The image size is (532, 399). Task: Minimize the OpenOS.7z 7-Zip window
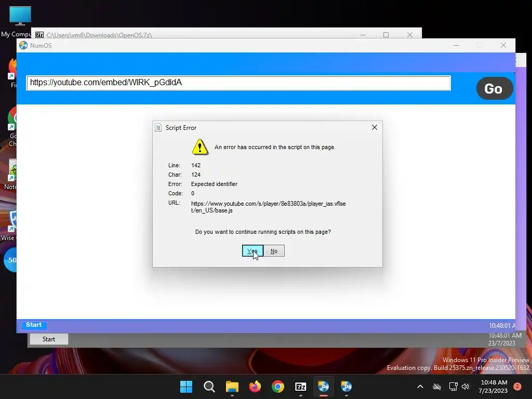pos(362,35)
